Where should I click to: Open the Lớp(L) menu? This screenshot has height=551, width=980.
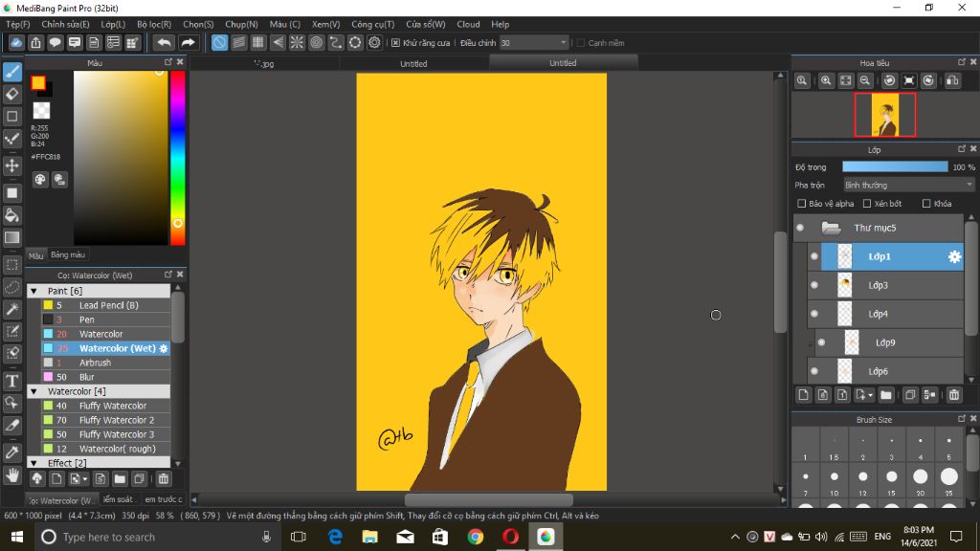pyautogui.click(x=113, y=24)
